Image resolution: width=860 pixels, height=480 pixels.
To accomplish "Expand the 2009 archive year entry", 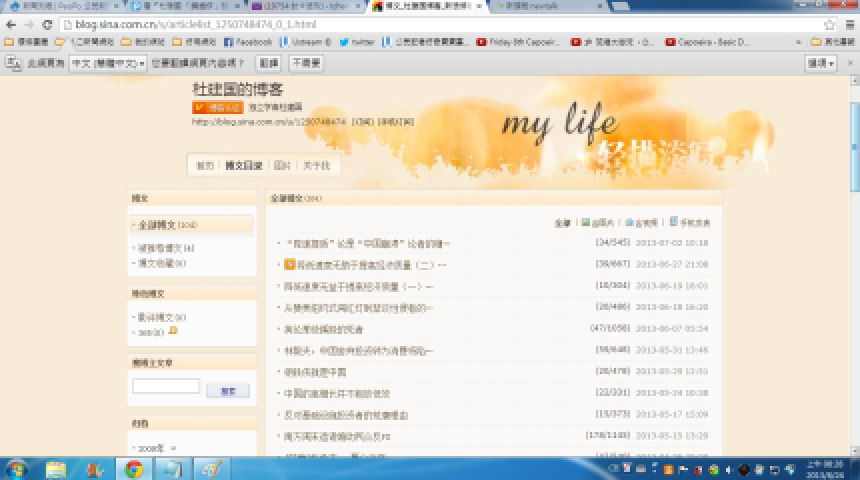I will coord(153,448).
